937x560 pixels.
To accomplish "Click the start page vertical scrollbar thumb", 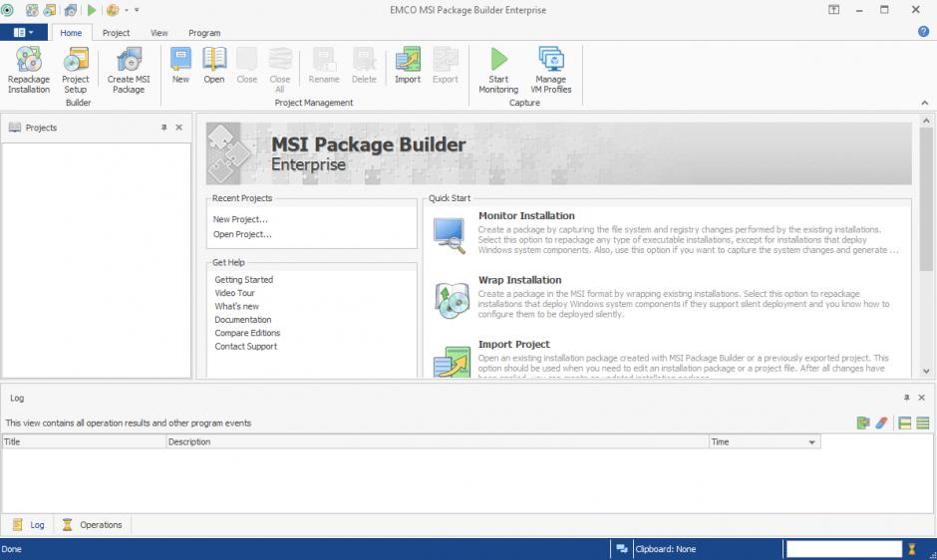I will pyautogui.click(x=926, y=199).
